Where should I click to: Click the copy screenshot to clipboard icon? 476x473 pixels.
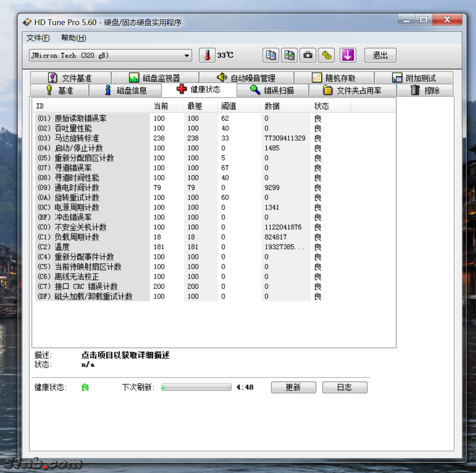click(x=289, y=55)
